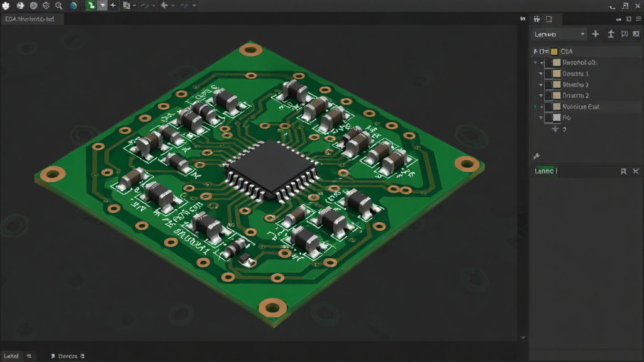Viewport: 644px width, 362px height.
Task: Click the magnifier zoom icon in the top toolbar
Action: [x=58, y=6]
